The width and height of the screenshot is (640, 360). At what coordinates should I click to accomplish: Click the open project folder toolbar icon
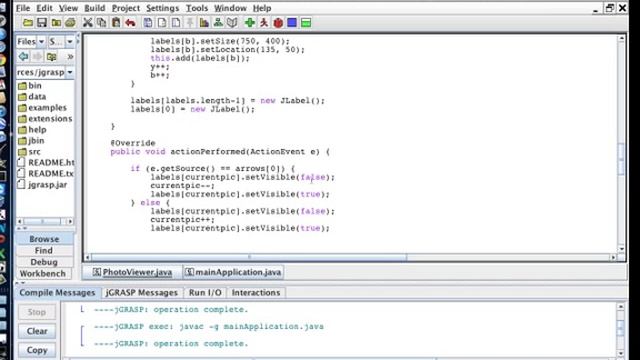click(56, 23)
